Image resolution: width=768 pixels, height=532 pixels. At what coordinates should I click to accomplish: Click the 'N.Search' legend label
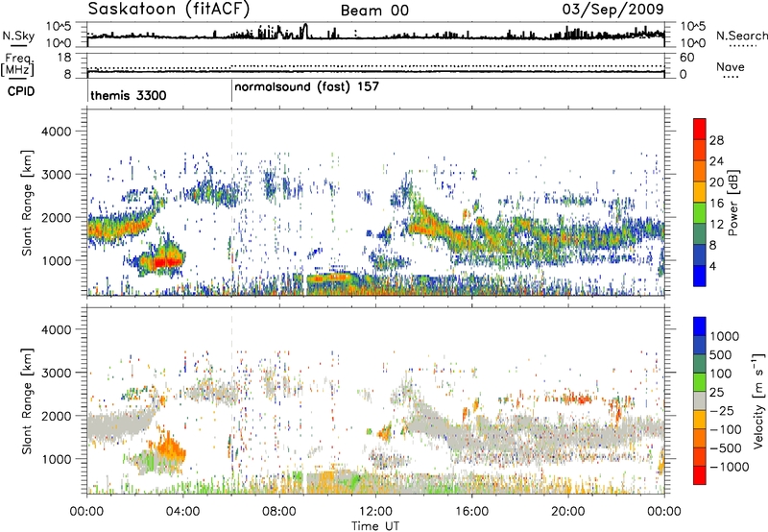tap(741, 36)
